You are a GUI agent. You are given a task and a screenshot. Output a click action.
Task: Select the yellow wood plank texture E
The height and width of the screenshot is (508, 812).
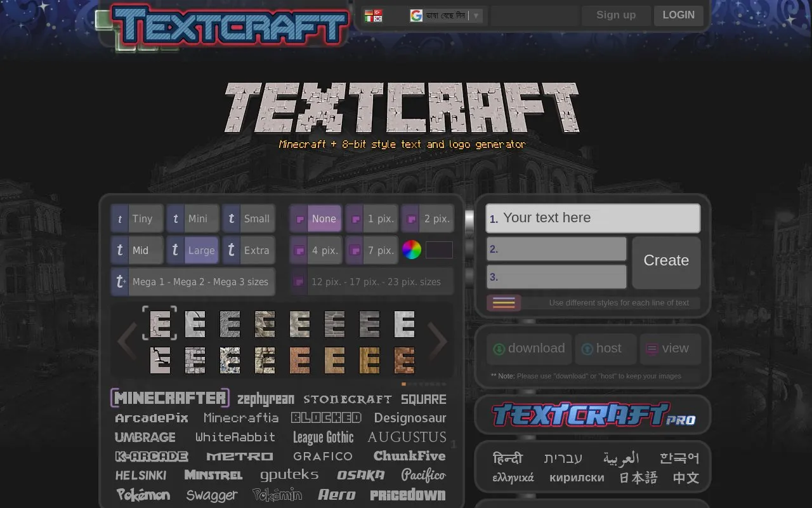369,360
